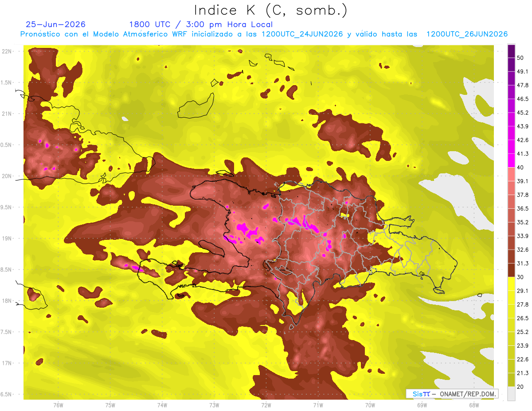Click the "21N" latitude label

8,114
